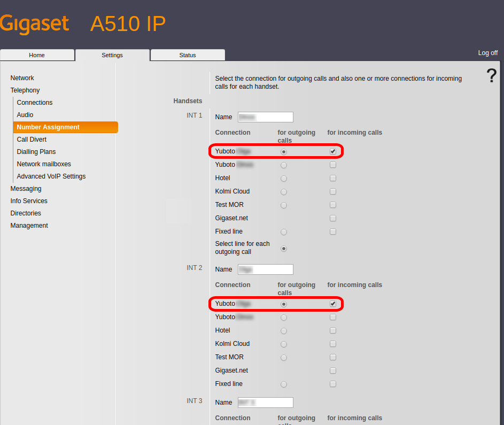504x425 pixels.
Task: Open Info Services in the sidebar
Action: pos(29,201)
